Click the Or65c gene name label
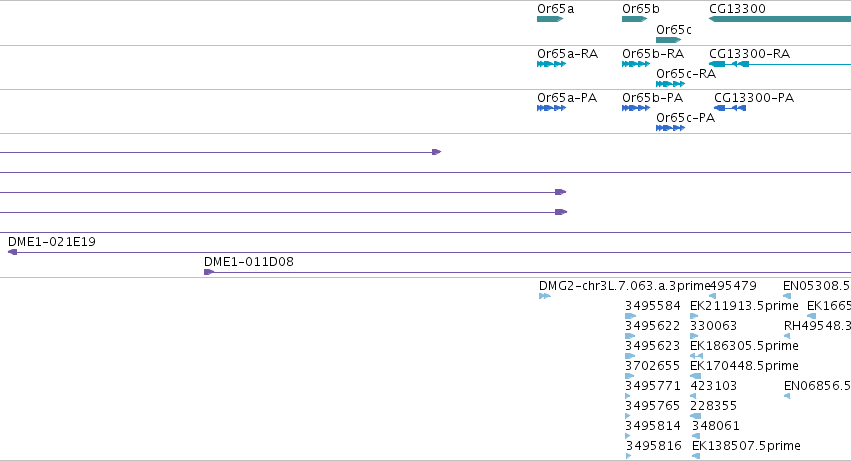The height and width of the screenshot is (461, 851). click(674, 30)
